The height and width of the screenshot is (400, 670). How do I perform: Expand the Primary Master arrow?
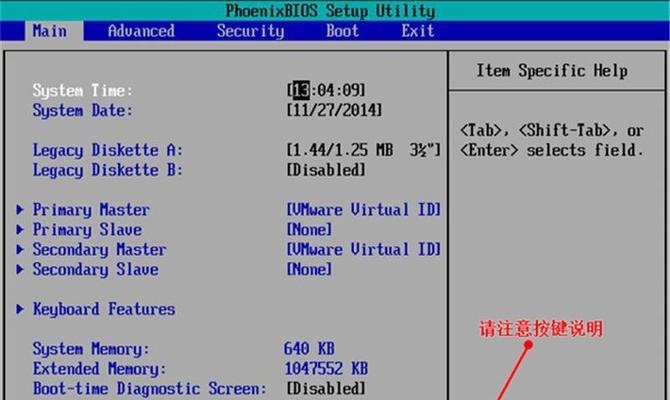(x=20, y=209)
